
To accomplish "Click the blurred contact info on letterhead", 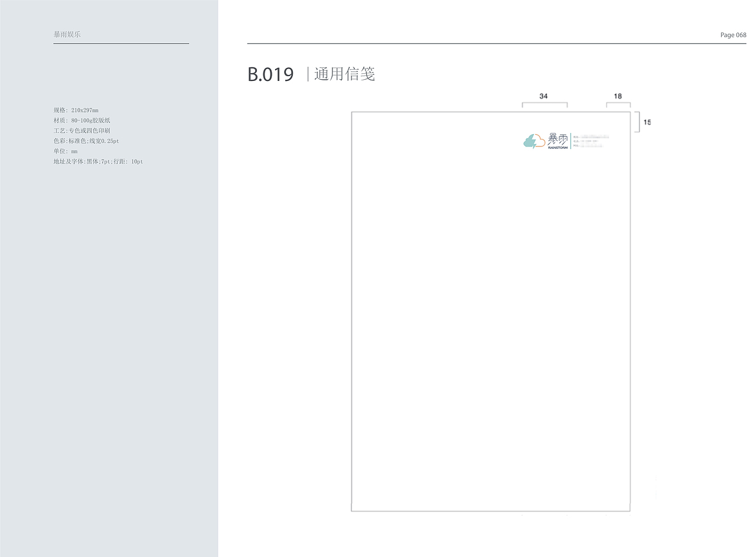I will click(591, 141).
